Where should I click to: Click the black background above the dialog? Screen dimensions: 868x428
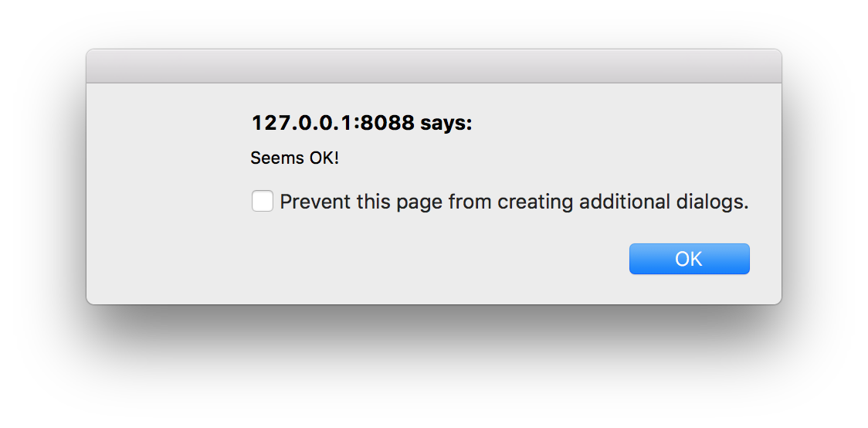[x=434, y=23]
